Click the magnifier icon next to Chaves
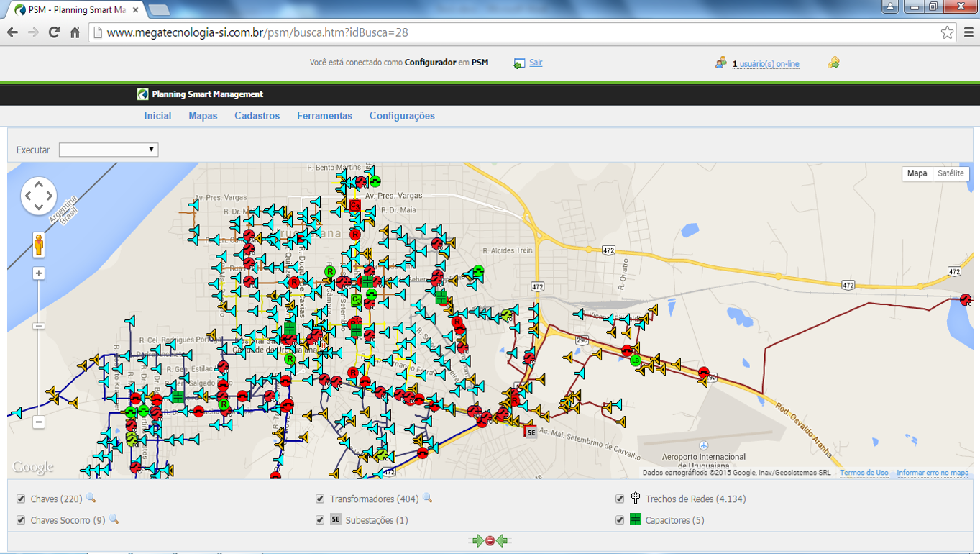The height and width of the screenshot is (554, 980). click(91, 498)
